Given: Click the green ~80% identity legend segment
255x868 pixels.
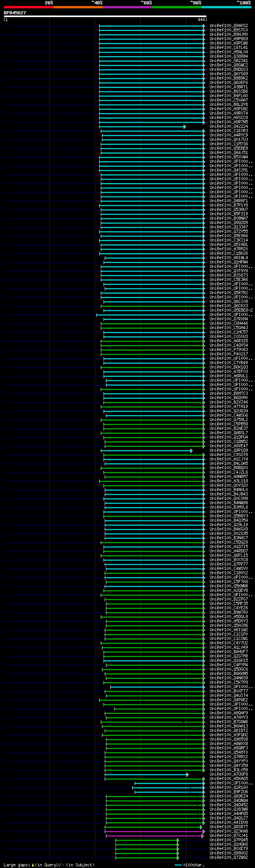Looking at the screenshot, I should pos(177,7).
